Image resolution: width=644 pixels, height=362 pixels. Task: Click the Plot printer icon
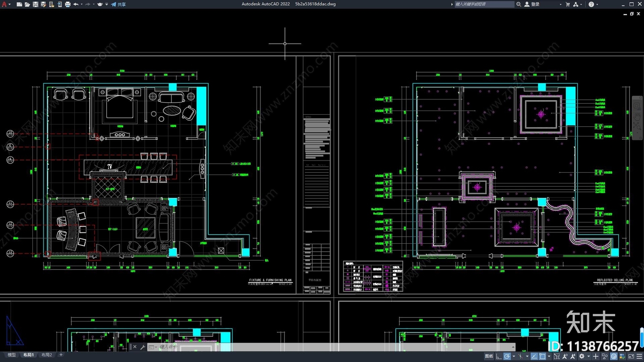68,4
